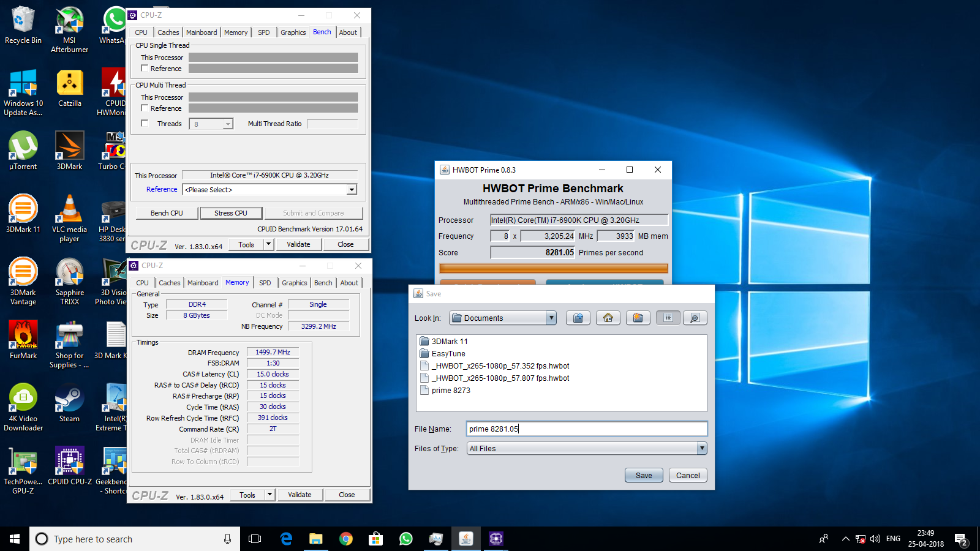Open Reference processor Please Select dropdown
The height and width of the screenshot is (551, 980).
pyautogui.click(x=269, y=190)
